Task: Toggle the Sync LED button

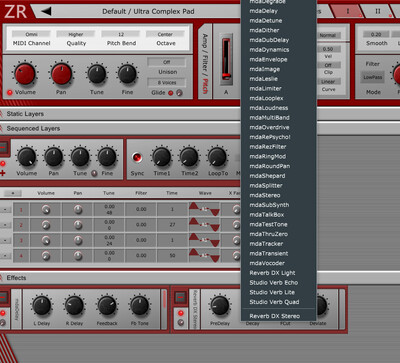Action: click(x=137, y=157)
